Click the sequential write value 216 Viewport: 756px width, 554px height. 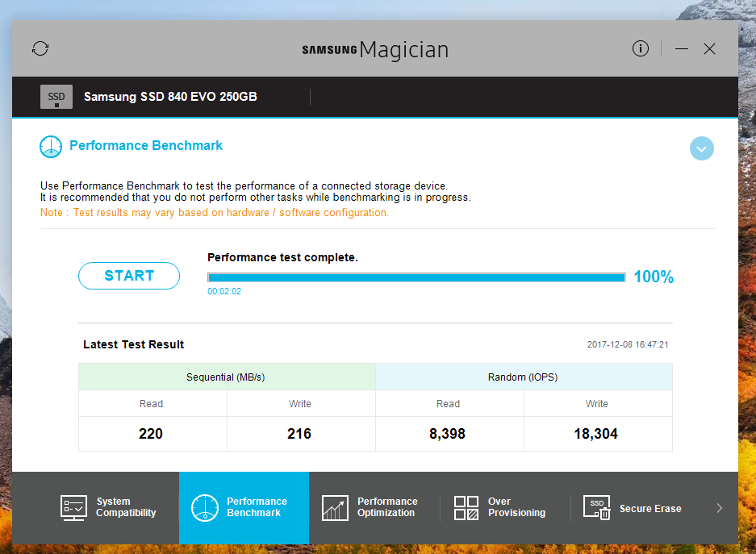[x=299, y=434]
